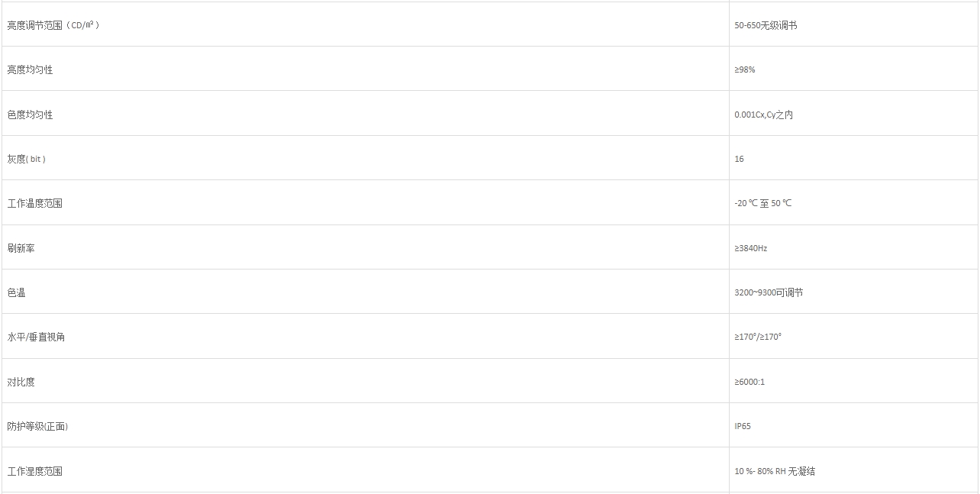
Task: Select the 刷新率 row label
Action: [21, 248]
